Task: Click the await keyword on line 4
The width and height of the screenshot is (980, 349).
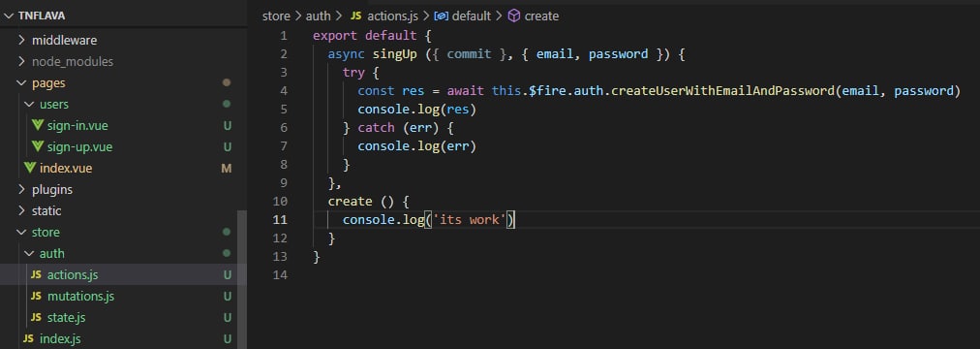Action: [465, 91]
